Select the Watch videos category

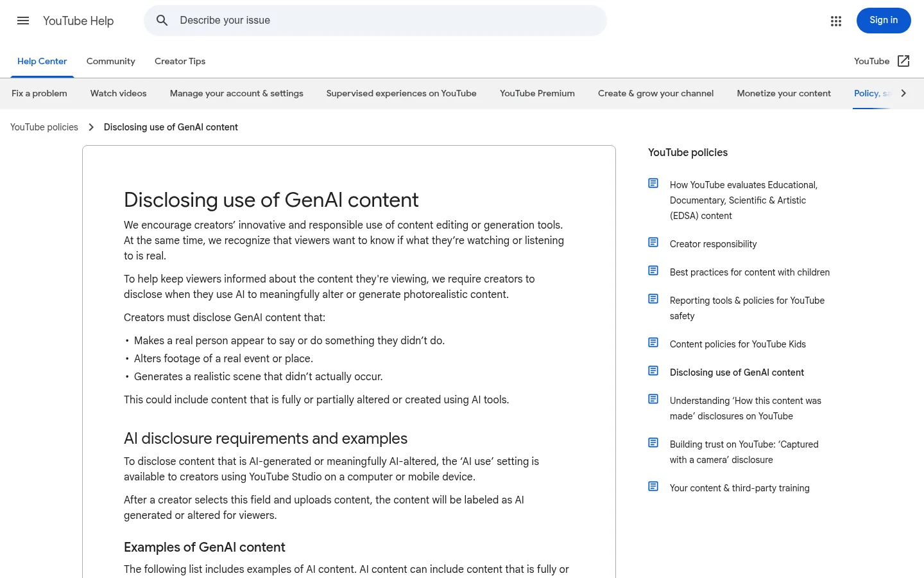119,93
